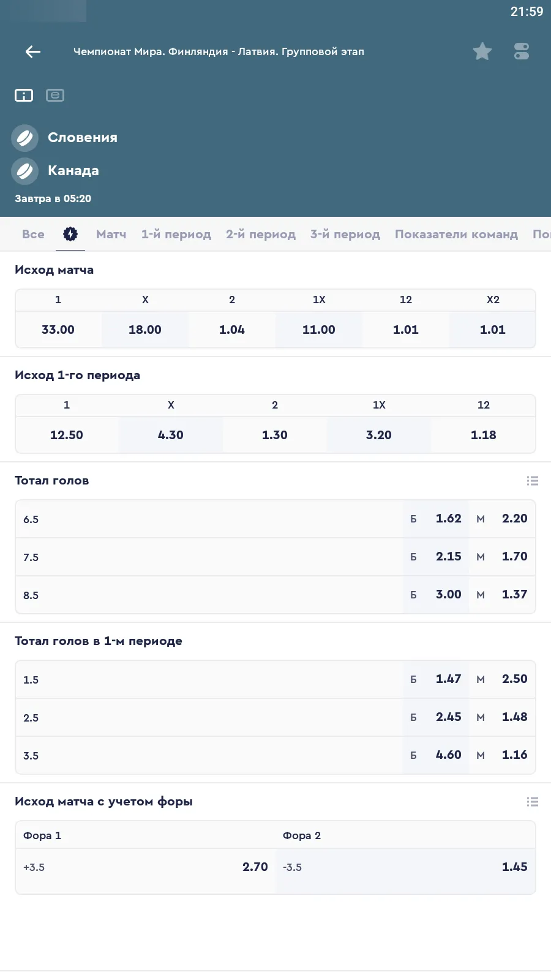Switch to the Все tab

(33, 234)
